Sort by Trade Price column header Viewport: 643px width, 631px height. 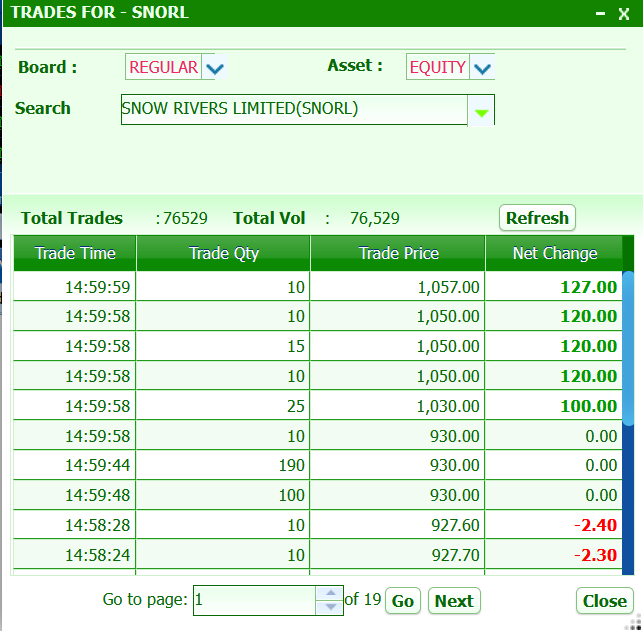[x=398, y=253]
